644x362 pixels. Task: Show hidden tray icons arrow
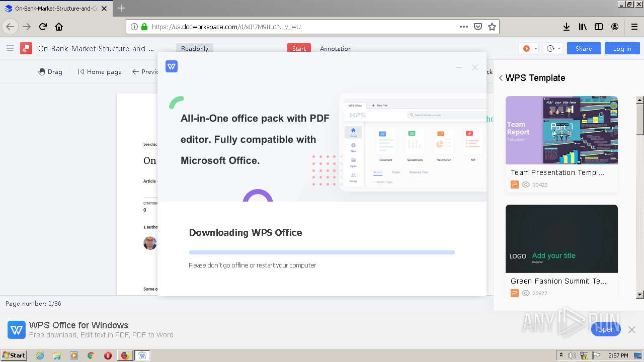tap(561, 355)
